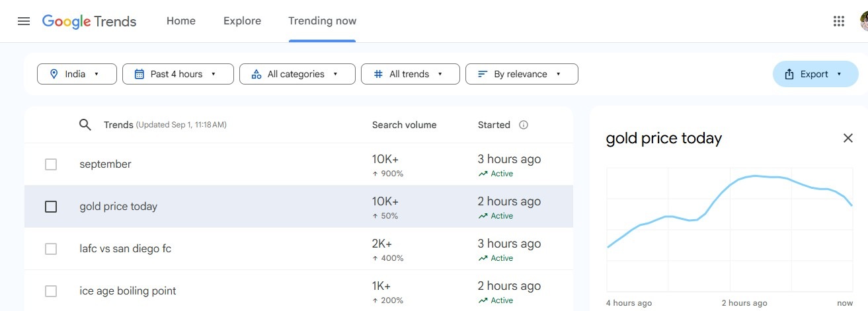Screen dimensions: 868x311
Task: Expand the By relevance sort dropdown
Action: pos(522,74)
